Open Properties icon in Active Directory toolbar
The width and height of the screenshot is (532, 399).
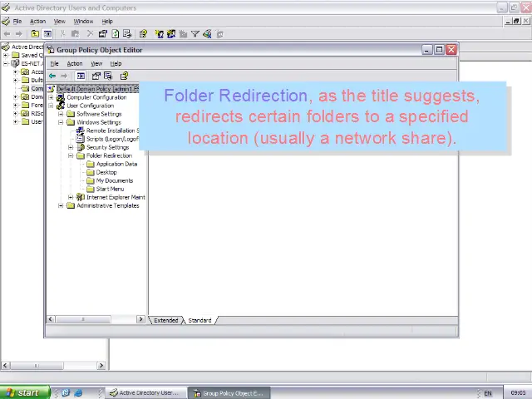[x=103, y=34]
